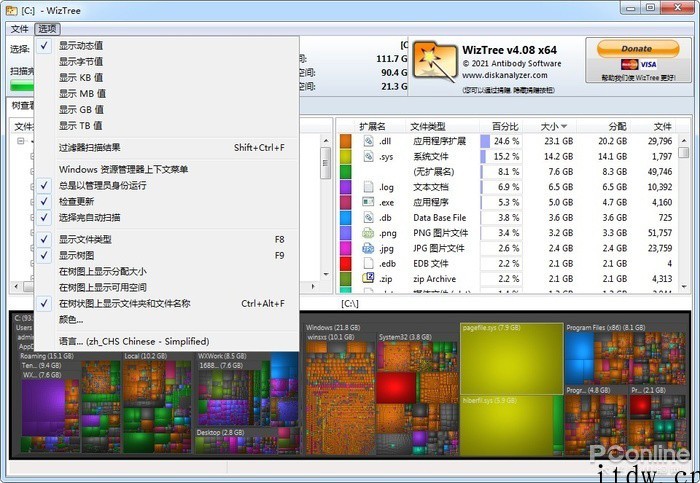This screenshot has height=483, width=700.
Task: Close the 选项 menu in menu bar
Action: coord(47,29)
